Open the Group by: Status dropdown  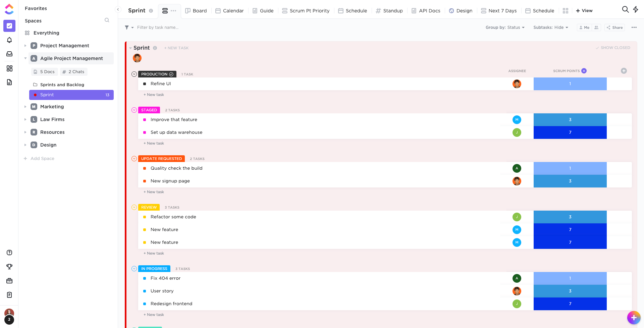505,27
